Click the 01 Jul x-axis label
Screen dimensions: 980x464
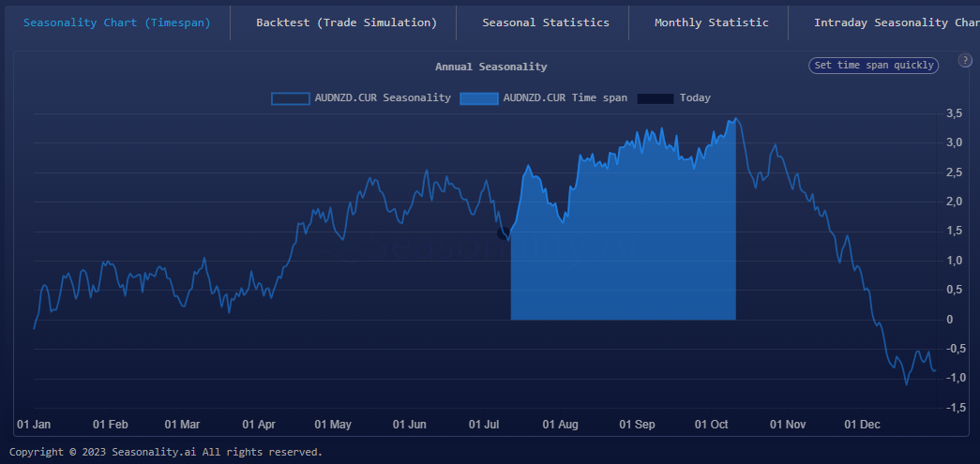(x=485, y=425)
